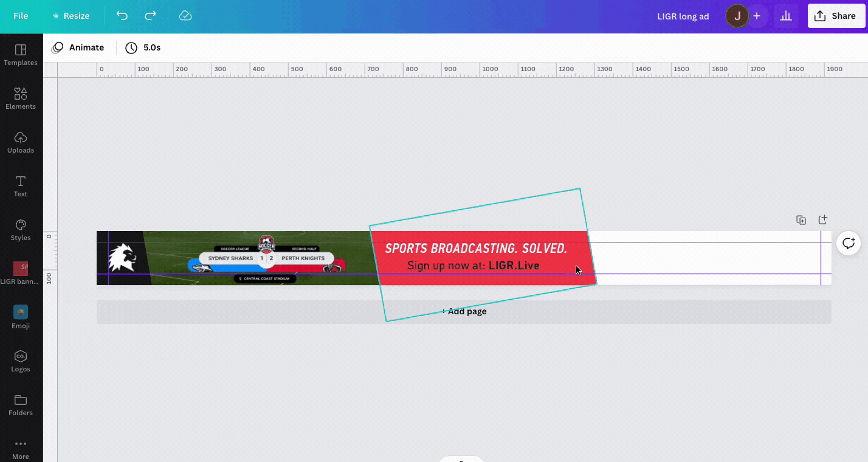Open the Text panel
Screen dimensions: 868x462
pyautogui.click(x=21, y=185)
